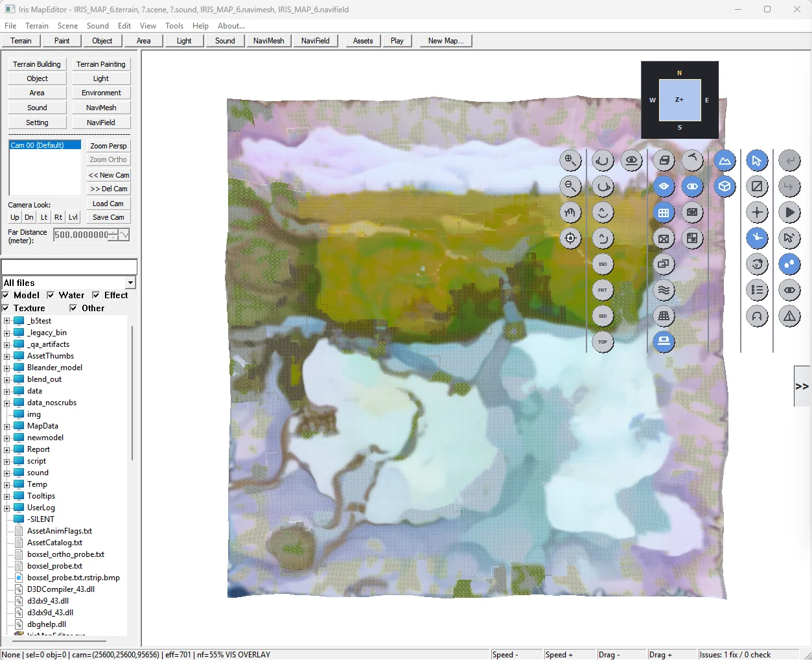Toggle the Water filter checkbox
This screenshot has width=812, height=660.
(51, 295)
